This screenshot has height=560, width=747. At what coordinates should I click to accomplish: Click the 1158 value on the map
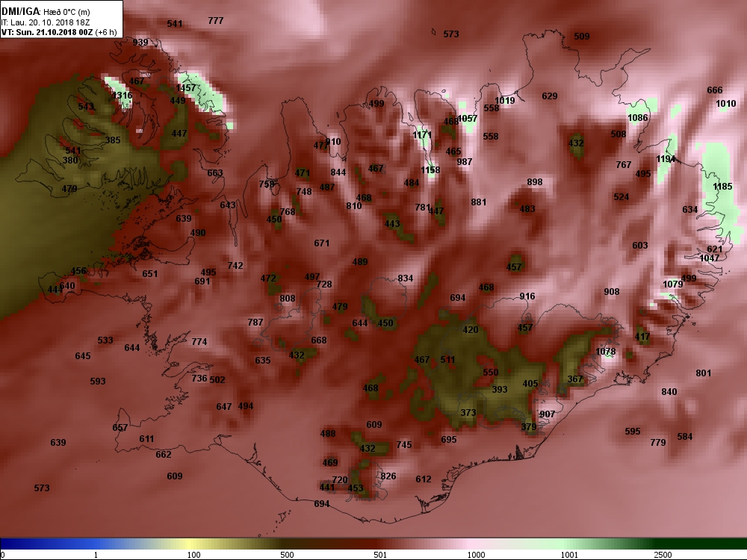[430, 170]
